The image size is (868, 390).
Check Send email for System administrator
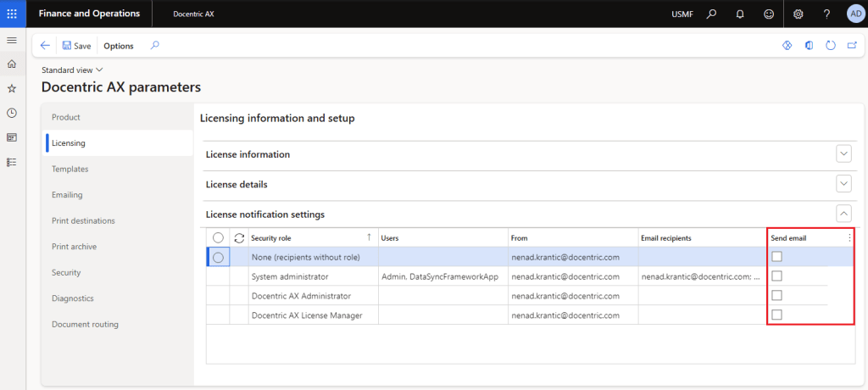pos(777,276)
